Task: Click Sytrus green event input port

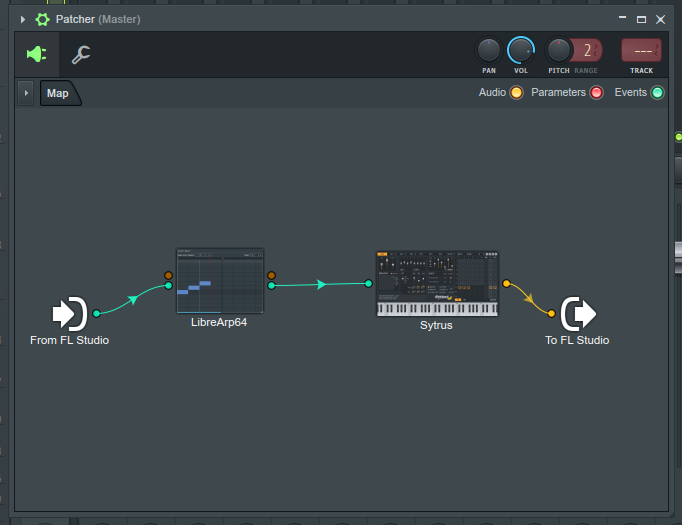Action: 368,284
